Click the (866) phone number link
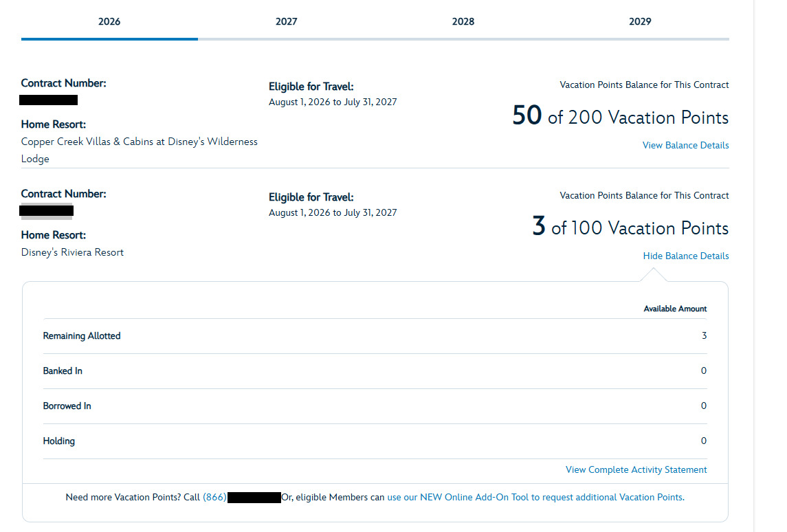This screenshot has height=532, width=787. (x=214, y=498)
